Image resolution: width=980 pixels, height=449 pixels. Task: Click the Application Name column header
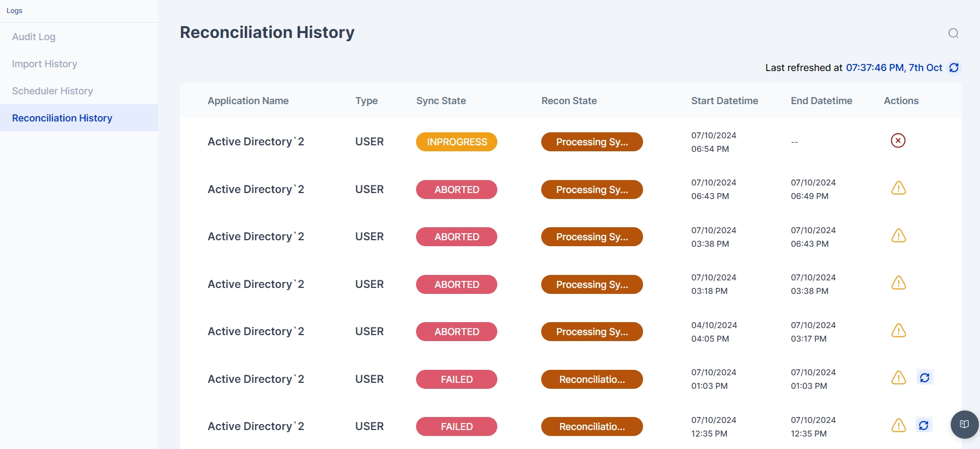pyautogui.click(x=248, y=101)
